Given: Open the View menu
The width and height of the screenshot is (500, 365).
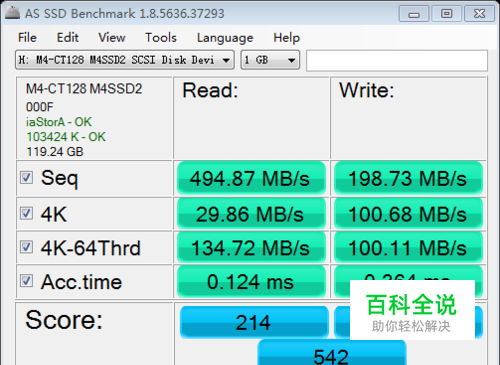Looking at the screenshot, I should click(112, 38).
